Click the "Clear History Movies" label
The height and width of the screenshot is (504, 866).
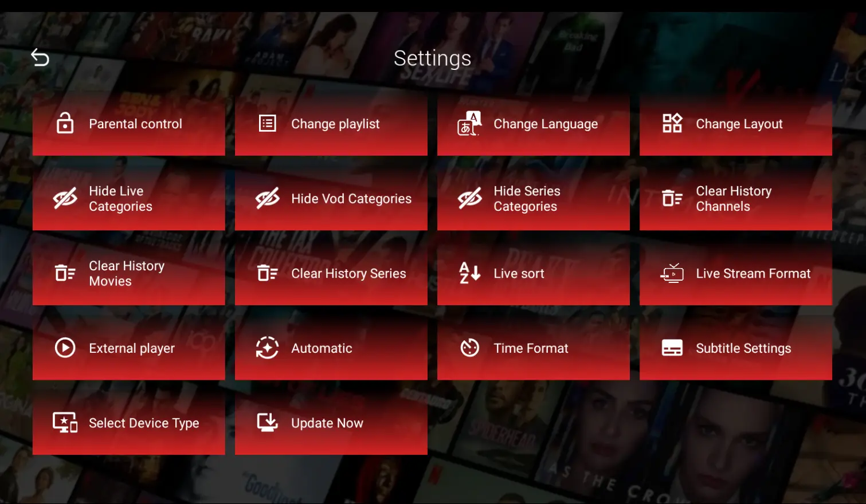click(127, 273)
